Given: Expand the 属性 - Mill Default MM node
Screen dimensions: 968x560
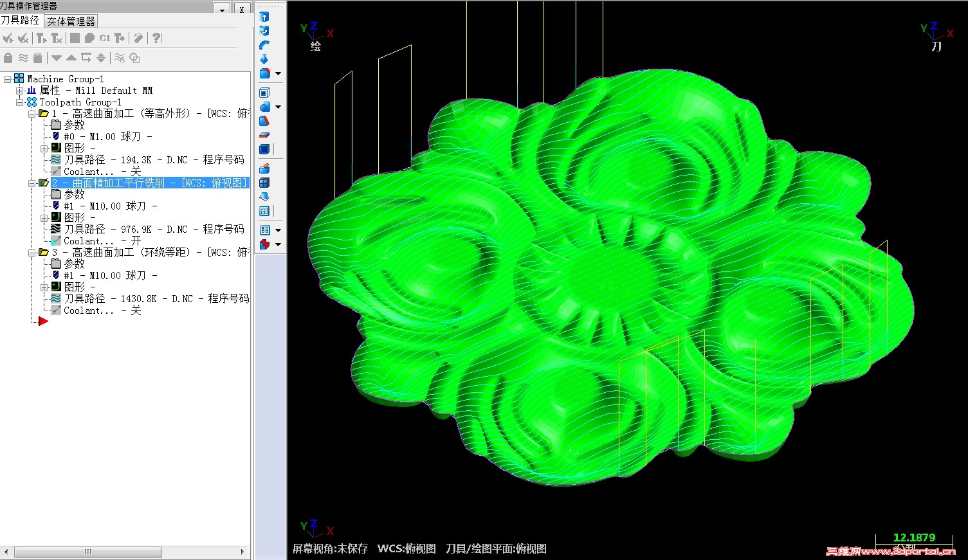Looking at the screenshot, I should pyautogui.click(x=19, y=91).
